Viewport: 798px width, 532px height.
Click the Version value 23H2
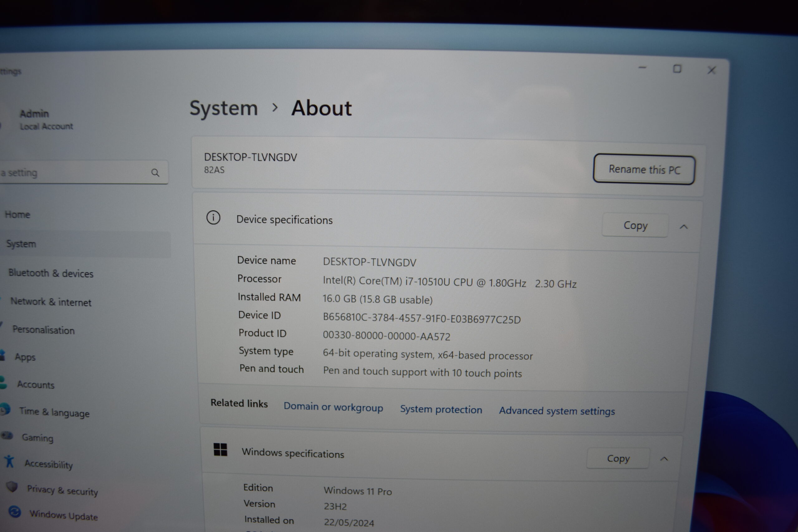[335, 506]
